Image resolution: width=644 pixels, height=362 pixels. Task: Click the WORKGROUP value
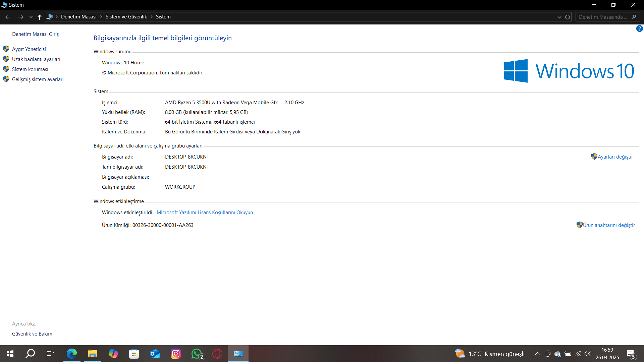tap(180, 187)
